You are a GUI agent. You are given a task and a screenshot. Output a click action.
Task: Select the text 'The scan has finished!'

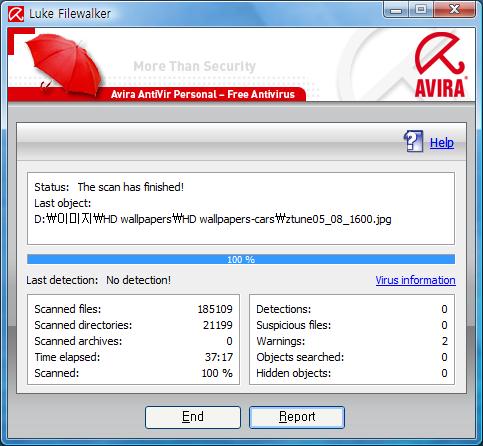131,187
